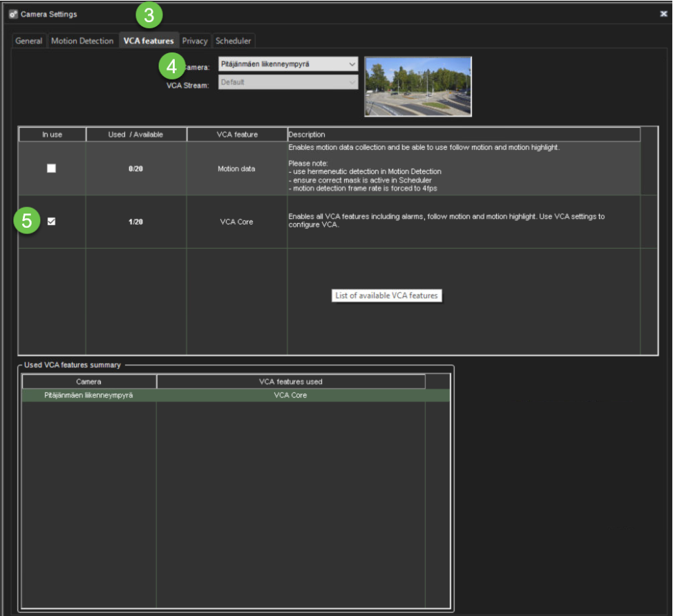673x616 pixels.
Task: Close the Camera Settings window
Action: [x=663, y=14]
